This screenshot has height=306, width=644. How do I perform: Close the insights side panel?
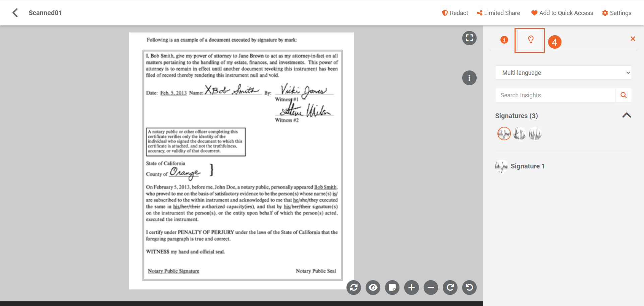(633, 39)
